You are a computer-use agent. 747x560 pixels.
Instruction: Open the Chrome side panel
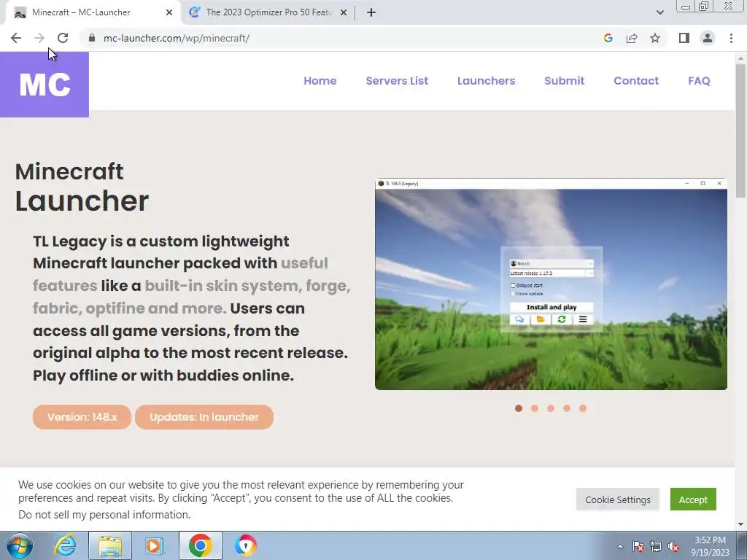tap(684, 38)
